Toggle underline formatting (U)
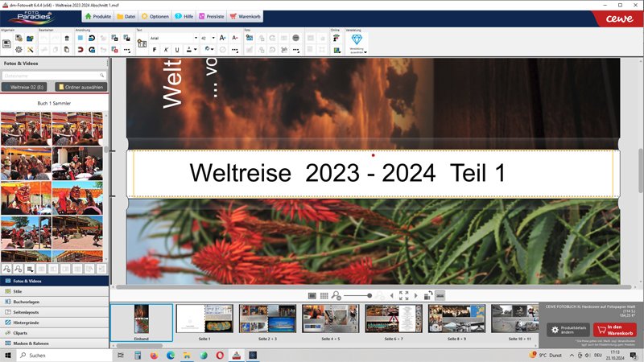The width and height of the screenshot is (644, 362). (x=177, y=50)
